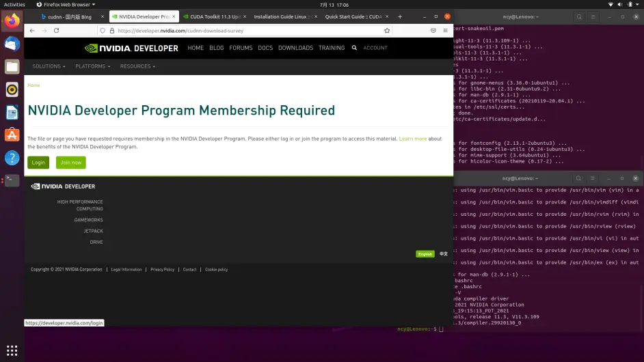This screenshot has width=644, height=362.
Task: Open the FORUMS nav item
Action: [x=241, y=48]
